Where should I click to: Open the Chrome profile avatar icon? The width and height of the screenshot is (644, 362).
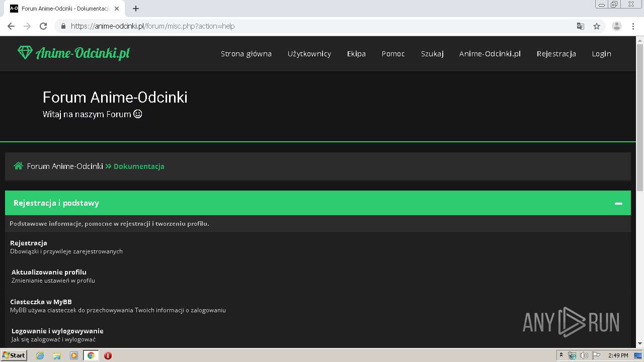point(617,26)
